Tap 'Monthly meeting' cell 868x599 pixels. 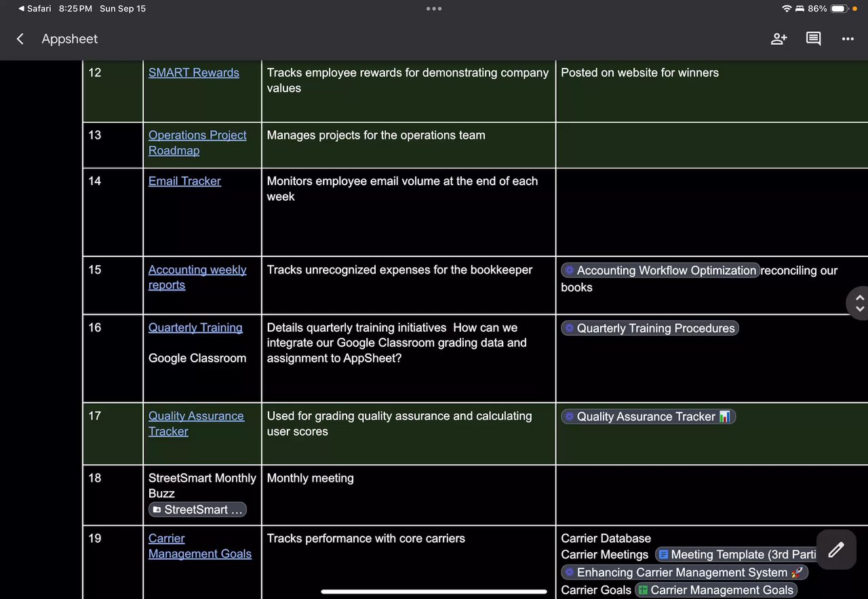pyautogui.click(x=408, y=495)
